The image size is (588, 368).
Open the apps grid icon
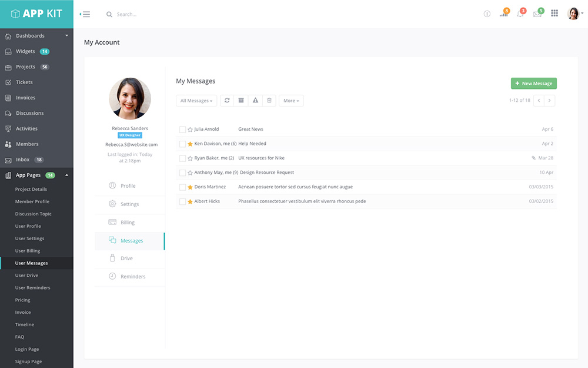pyautogui.click(x=554, y=14)
